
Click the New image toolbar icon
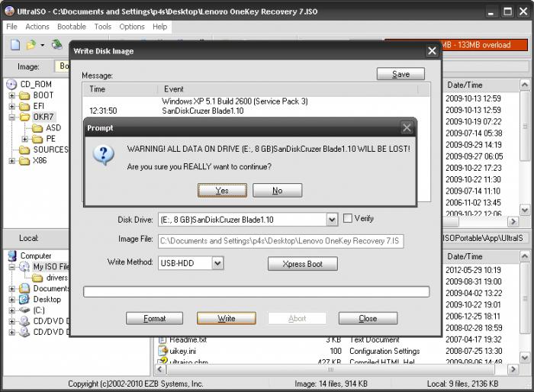coord(16,46)
